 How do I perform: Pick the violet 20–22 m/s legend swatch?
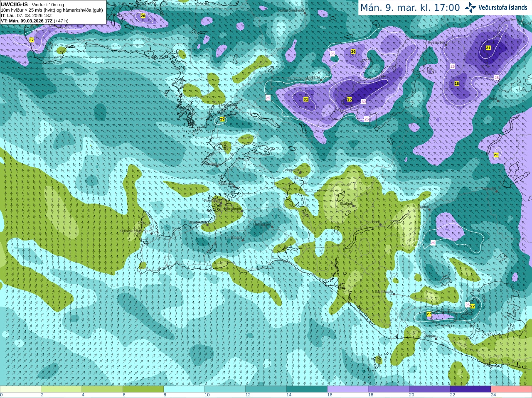[x=430, y=389]
